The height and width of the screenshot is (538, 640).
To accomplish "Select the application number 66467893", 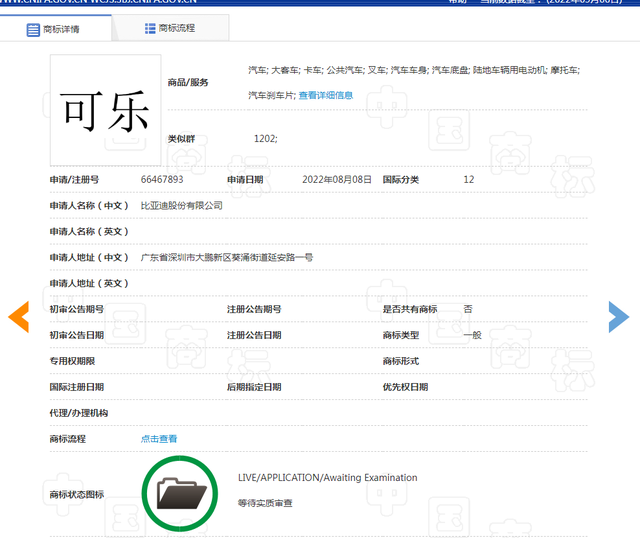I will click(162, 180).
